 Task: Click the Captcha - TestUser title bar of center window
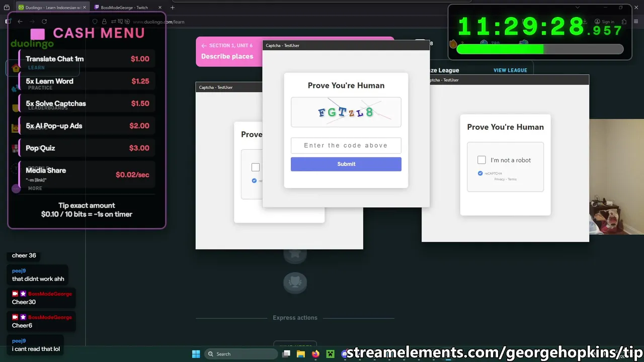(346, 45)
